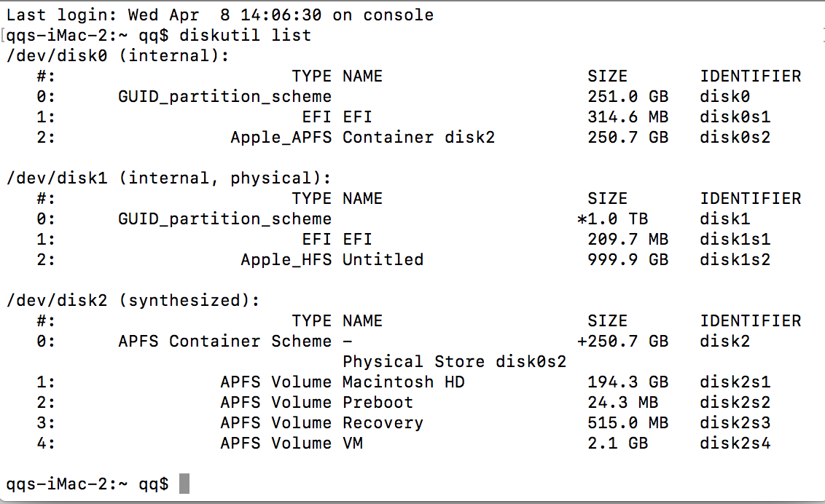Click the "VM" volume name
This screenshot has width=825, height=504.
pos(353,443)
